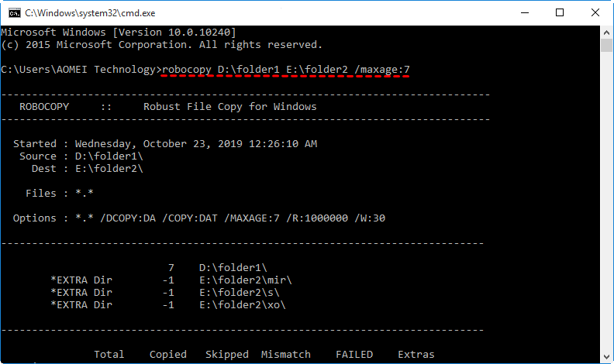
Task: Maximize the cmd.exe window
Action: (560, 13)
